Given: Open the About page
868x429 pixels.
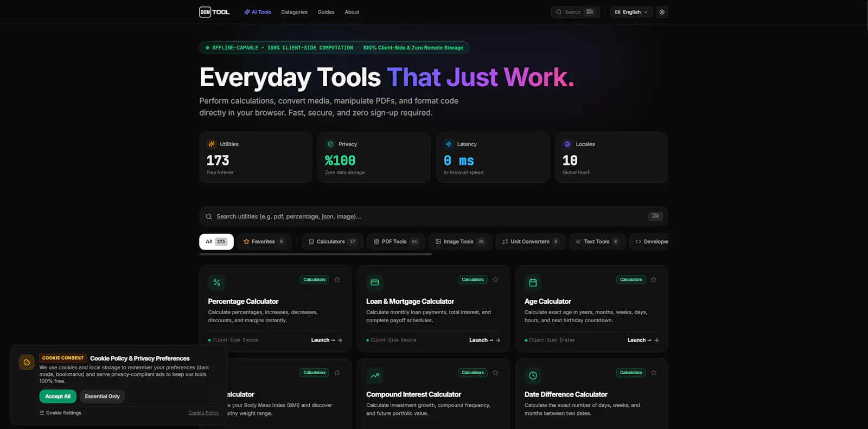Looking at the screenshot, I should click(352, 12).
